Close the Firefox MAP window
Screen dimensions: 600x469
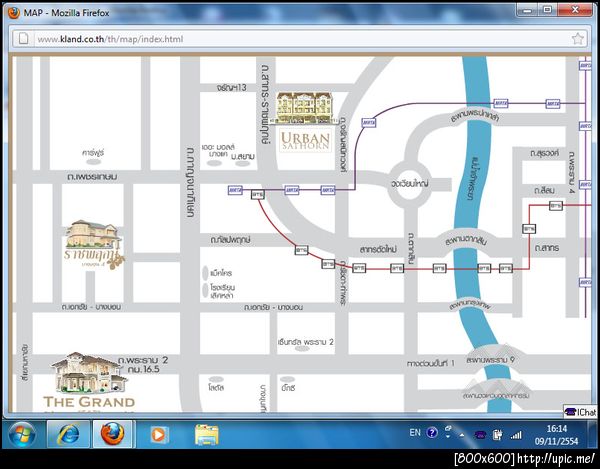(x=575, y=11)
